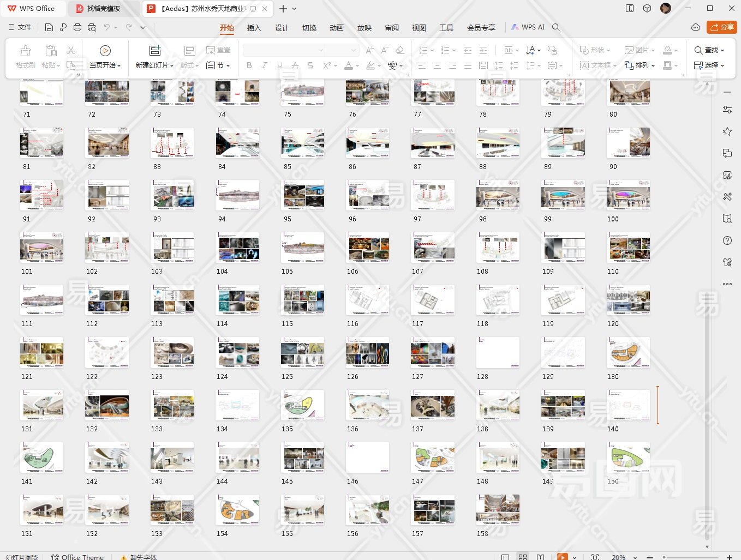
Task: Click the WPS AI button
Action: pos(528,27)
